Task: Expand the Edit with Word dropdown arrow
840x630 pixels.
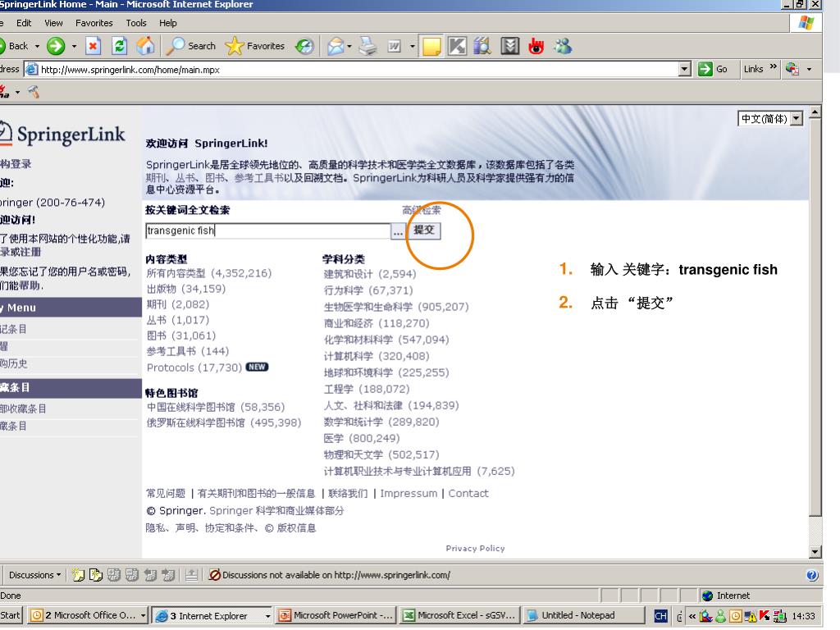Action: [412, 47]
